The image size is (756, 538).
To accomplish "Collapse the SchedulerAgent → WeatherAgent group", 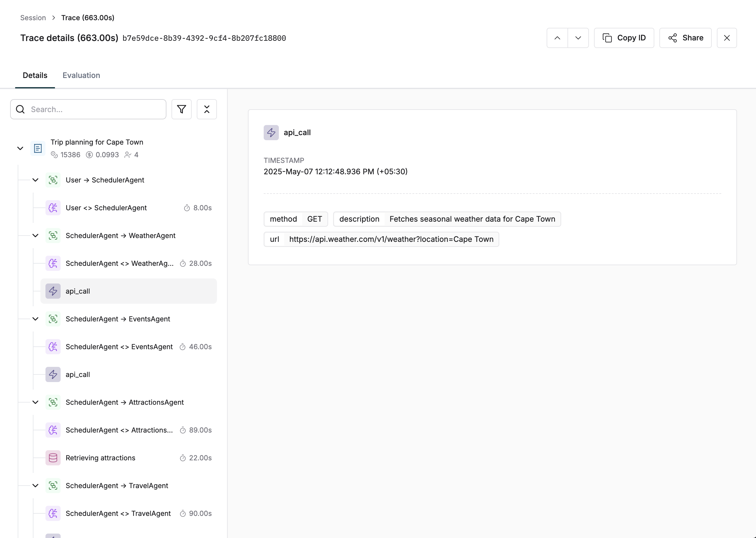I will pyautogui.click(x=35, y=236).
